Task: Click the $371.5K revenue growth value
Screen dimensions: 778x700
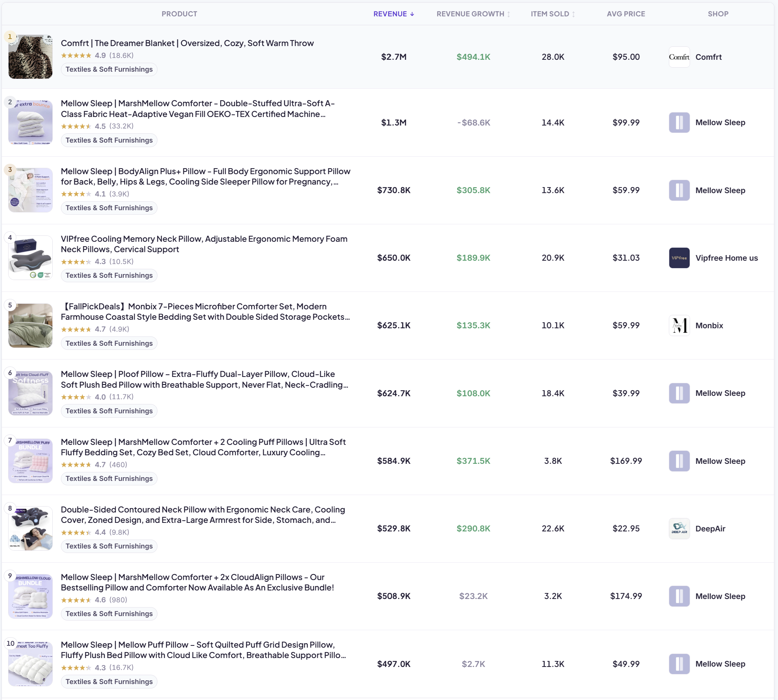Action: coord(473,461)
